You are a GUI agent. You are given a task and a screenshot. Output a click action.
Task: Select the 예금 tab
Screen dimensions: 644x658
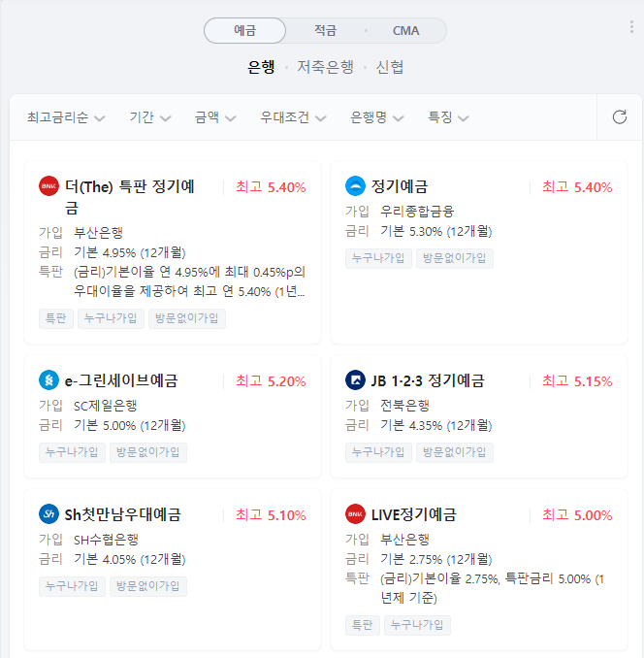click(x=244, y=31)
